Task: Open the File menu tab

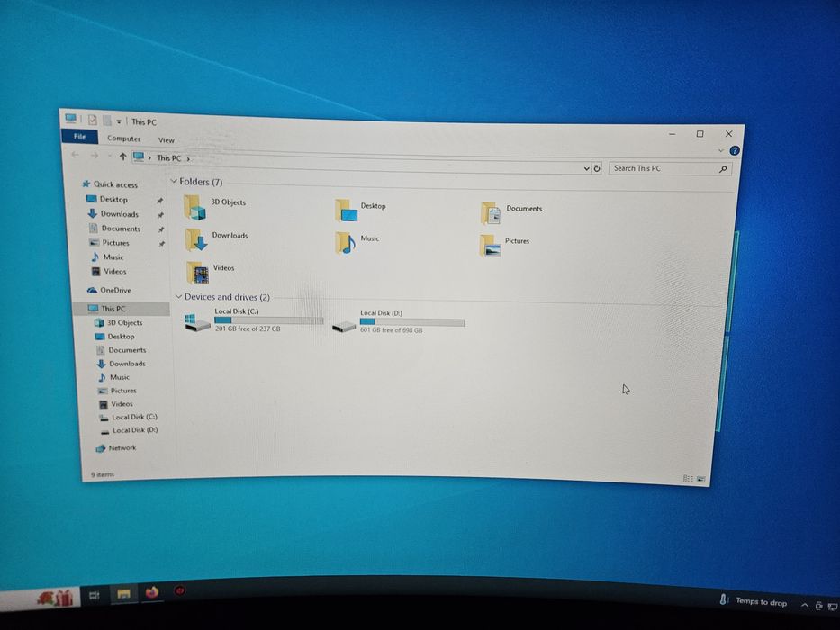Action: 79,137
